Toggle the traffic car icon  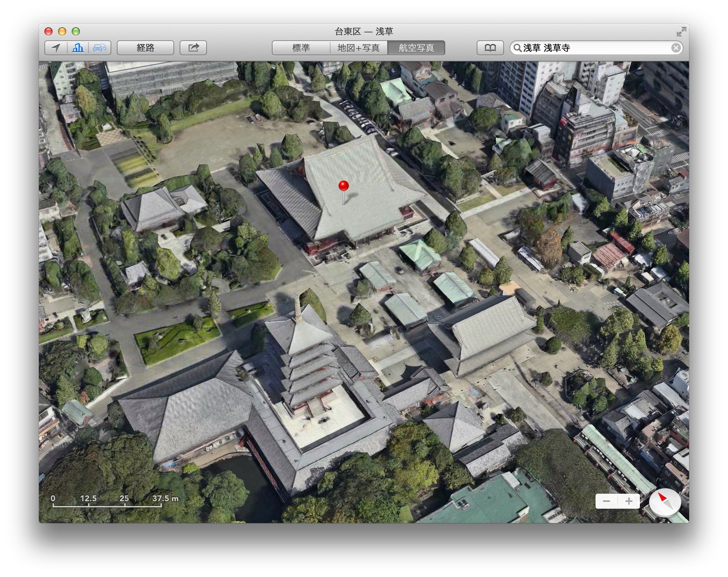99,48
